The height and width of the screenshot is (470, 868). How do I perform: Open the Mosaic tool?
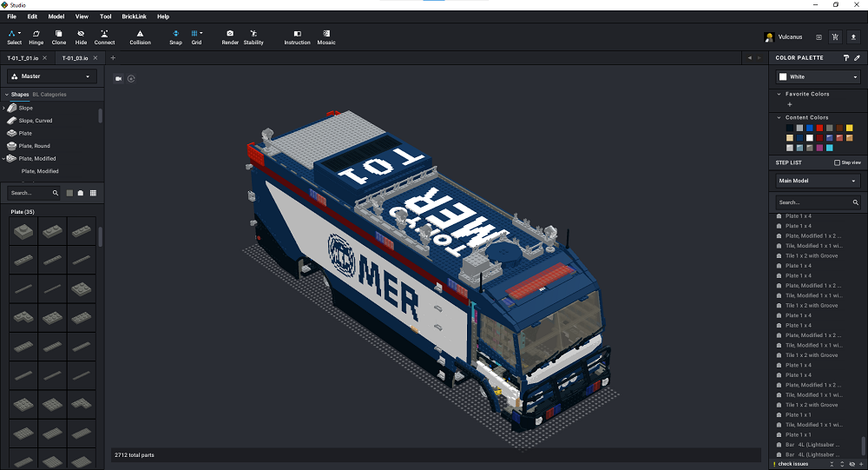tap(326, 37)
